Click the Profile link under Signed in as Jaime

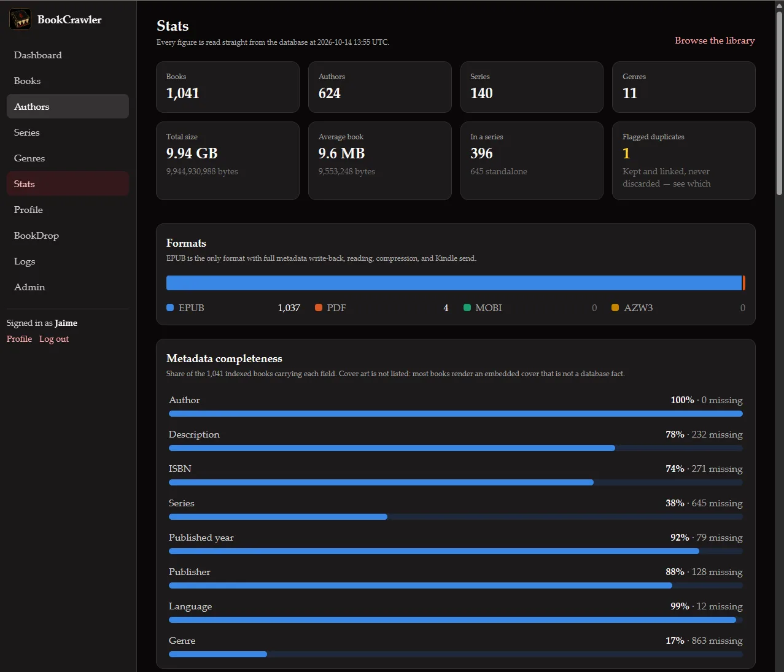[x=19, y=339]
